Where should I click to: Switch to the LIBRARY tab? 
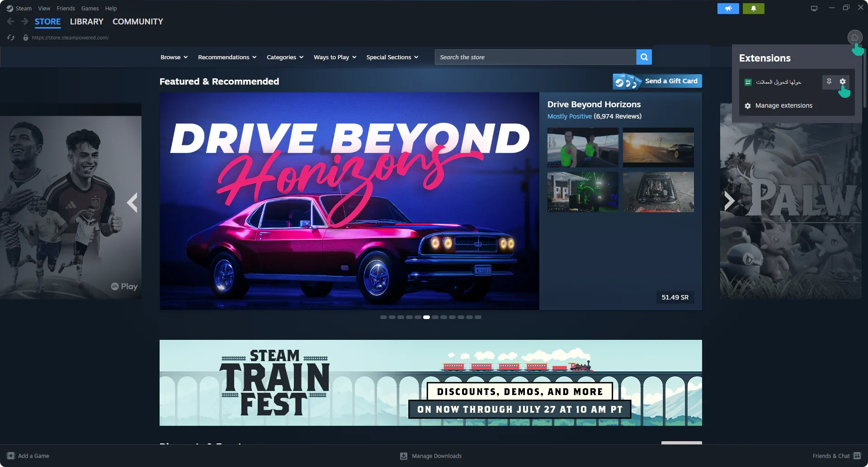point(87,22)
